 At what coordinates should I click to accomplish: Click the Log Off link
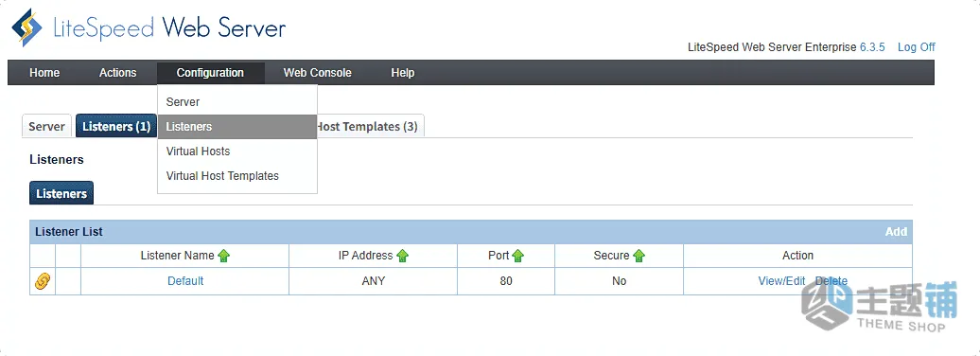tap(917, 47)
